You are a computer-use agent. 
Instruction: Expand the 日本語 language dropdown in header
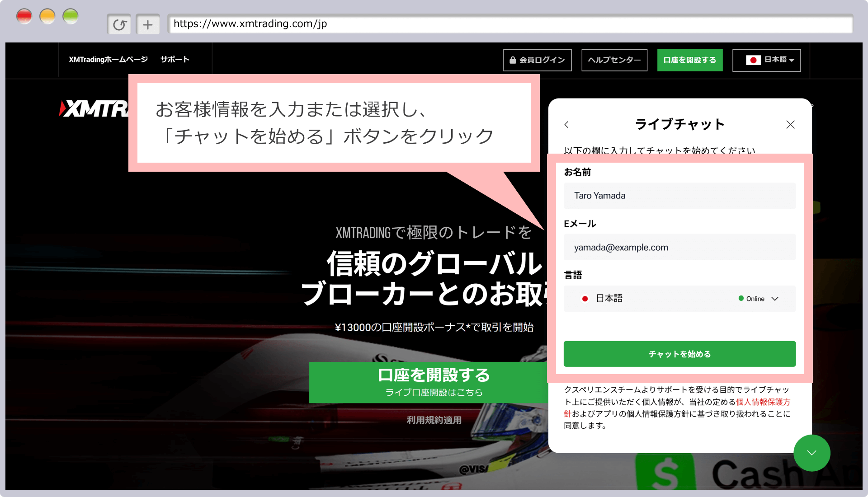coord(767,60)
